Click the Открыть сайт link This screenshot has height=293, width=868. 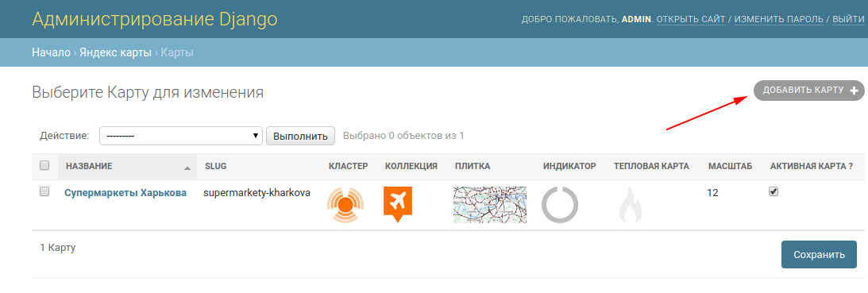coord(691,19)
